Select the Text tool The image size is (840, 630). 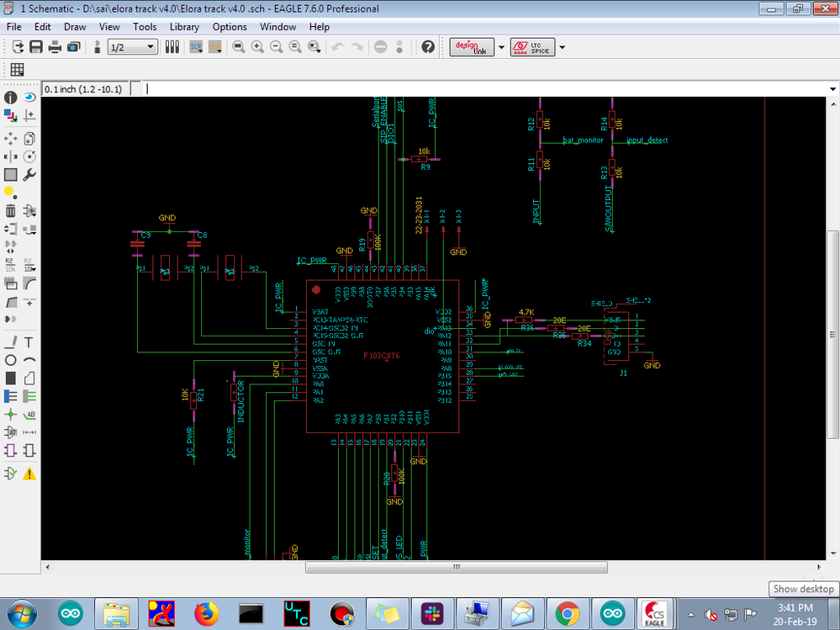point(29,341)
